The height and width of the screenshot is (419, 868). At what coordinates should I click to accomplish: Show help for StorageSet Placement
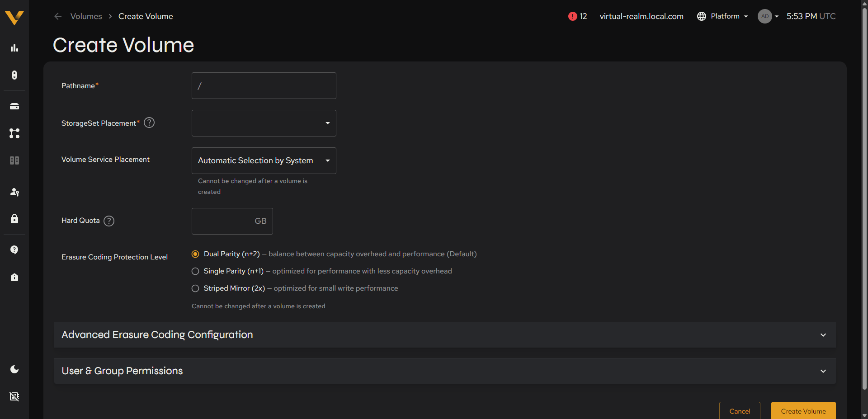coord(149,122)
